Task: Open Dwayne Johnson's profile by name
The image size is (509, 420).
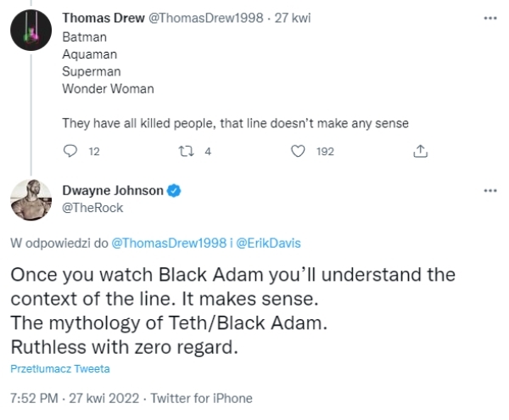Action: pyautogui.click(x=113, y=191)
